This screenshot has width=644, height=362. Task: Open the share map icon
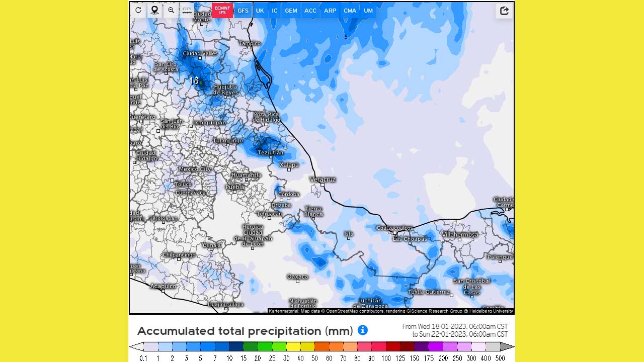click(x=504, y=11)
